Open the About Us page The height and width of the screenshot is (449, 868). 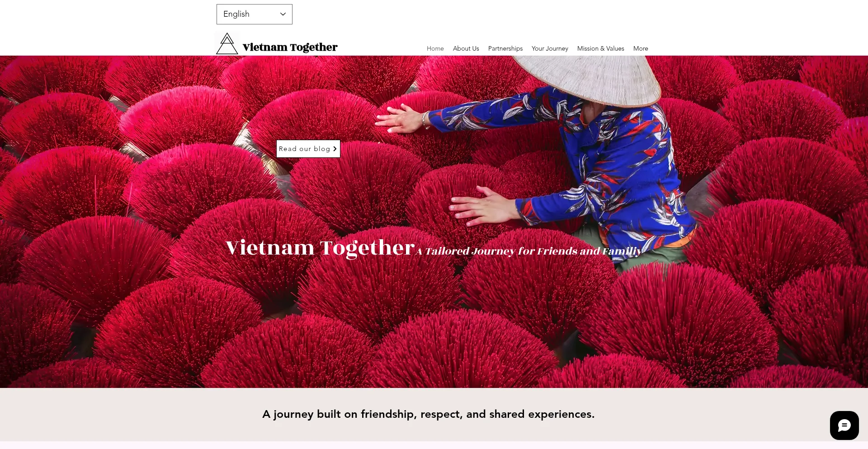click(x=466, y=48)
